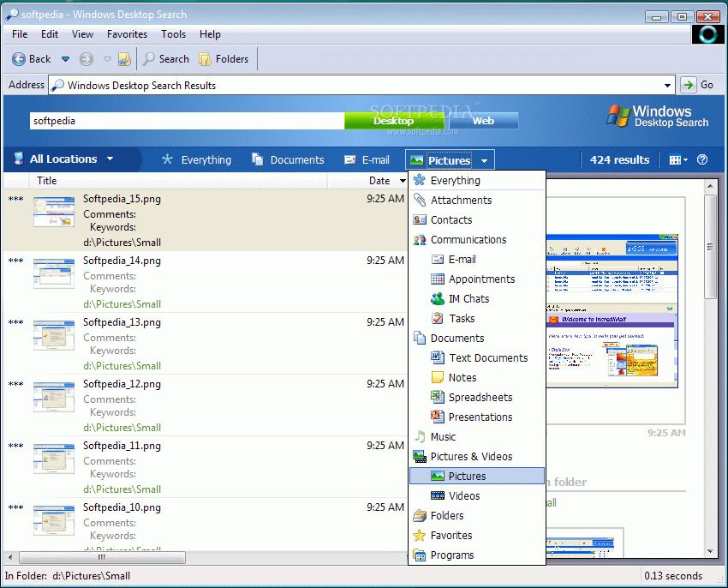Select Attachments in the filter menu

pos(477,201)
